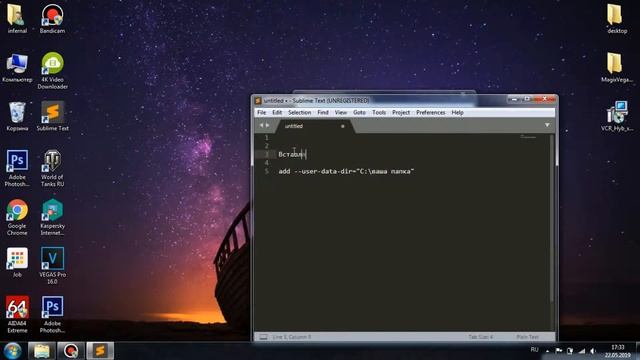Open the upper Adobe Photoshop shortcut
Viewport: 640px width, 360px height.
pos(17,168)
